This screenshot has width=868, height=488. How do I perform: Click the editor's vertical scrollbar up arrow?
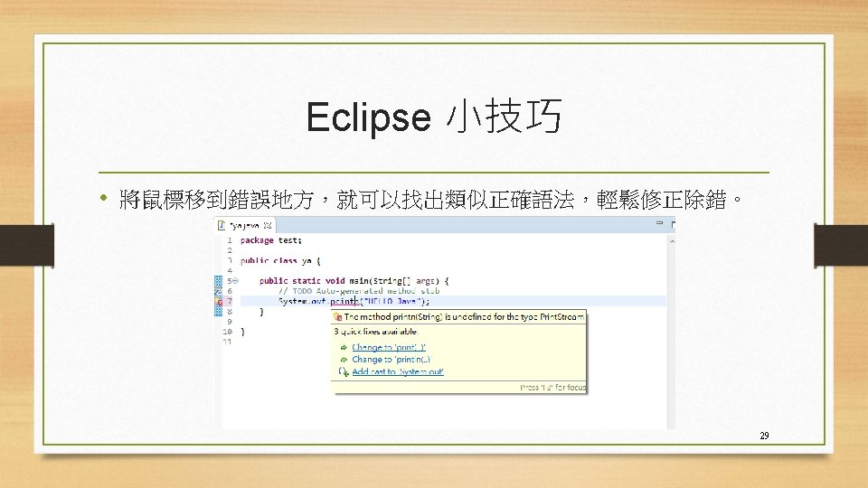(x=672, y=240)
